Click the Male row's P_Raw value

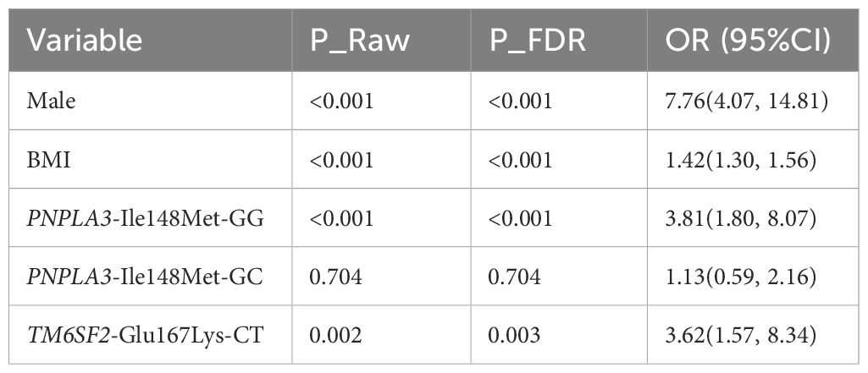(x=342, y=101)
